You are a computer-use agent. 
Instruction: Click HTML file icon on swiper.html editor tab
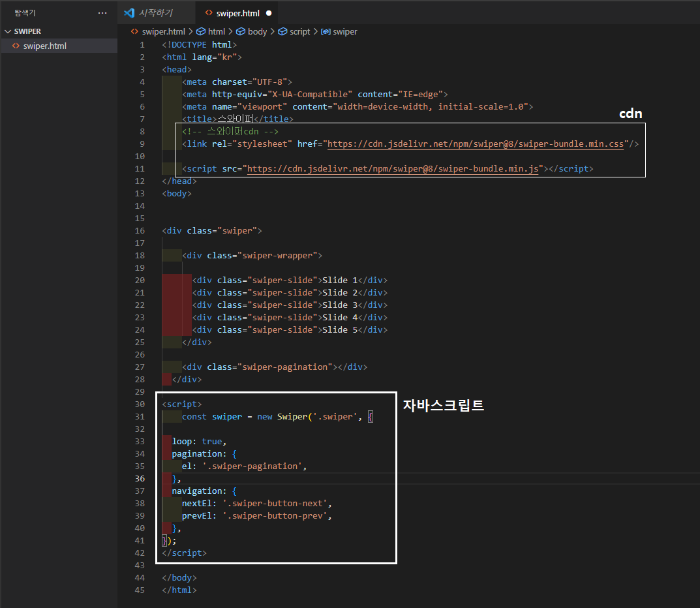pyautogui.click(x=209, y=12)
